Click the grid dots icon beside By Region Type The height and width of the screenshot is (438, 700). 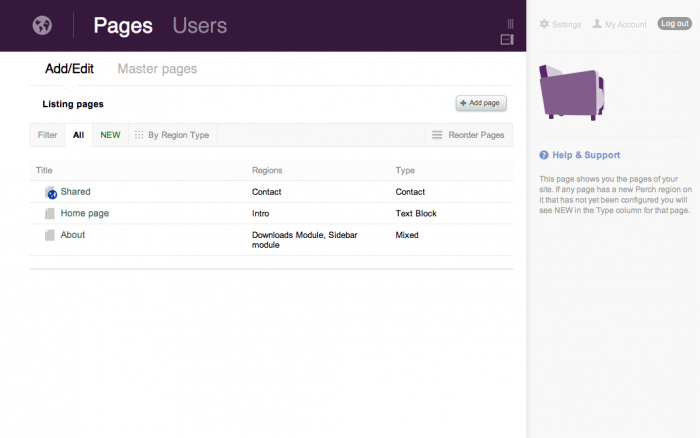click(139, 134)
